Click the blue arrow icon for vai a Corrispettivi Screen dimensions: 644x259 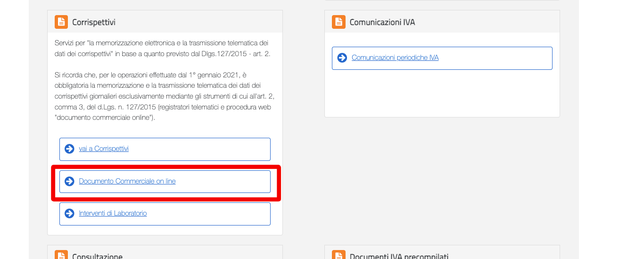[x=69, y=149]
